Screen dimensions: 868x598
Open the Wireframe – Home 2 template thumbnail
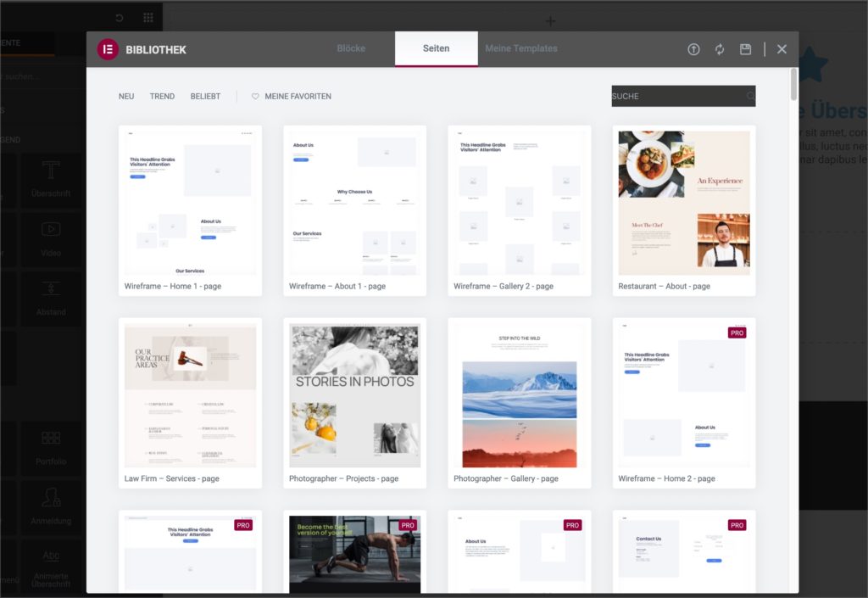click(x=684, y=395)
